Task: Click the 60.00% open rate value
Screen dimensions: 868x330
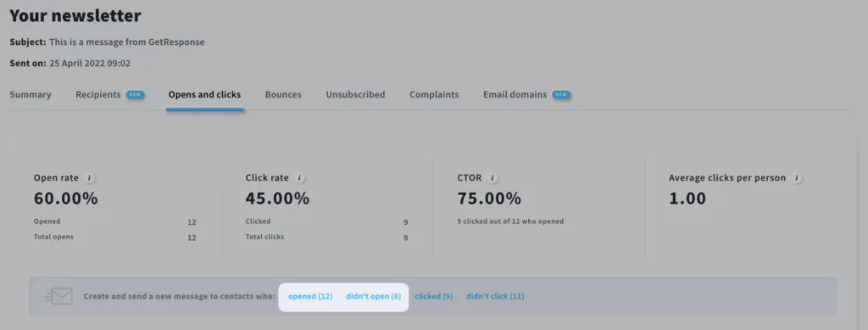Action: tap(66, 199)
